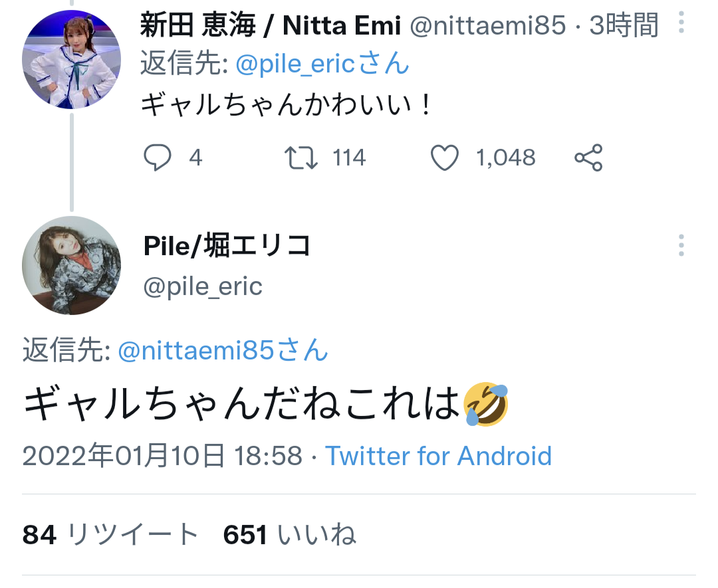Click the tweet text ギャルちゃんかわいい！

pyautogui.click(x=287, y=104)
